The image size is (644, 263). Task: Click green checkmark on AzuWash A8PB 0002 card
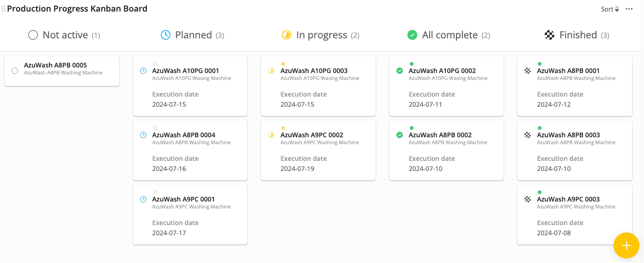(x=400, y=135)
